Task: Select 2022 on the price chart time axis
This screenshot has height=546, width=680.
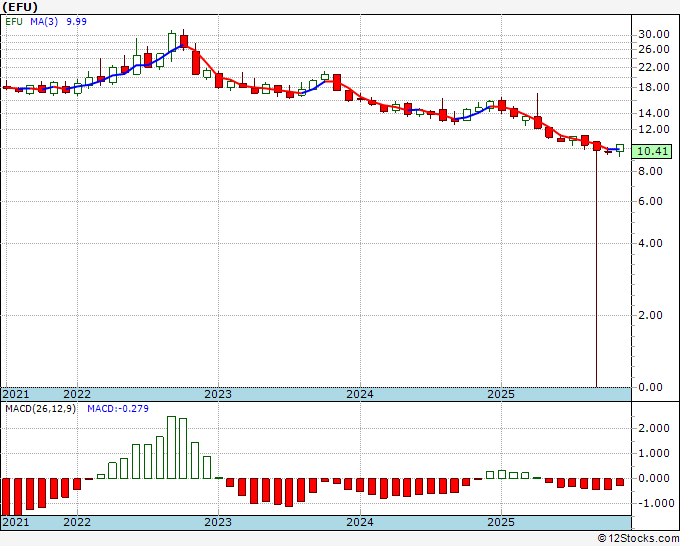Action: coord(77,394)
